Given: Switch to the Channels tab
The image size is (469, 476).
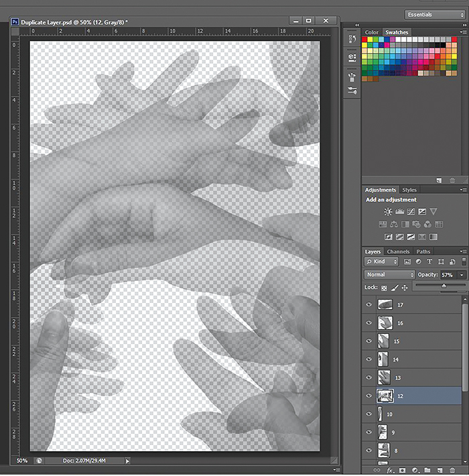Looking at the screenshot, I should coord(398,251).
